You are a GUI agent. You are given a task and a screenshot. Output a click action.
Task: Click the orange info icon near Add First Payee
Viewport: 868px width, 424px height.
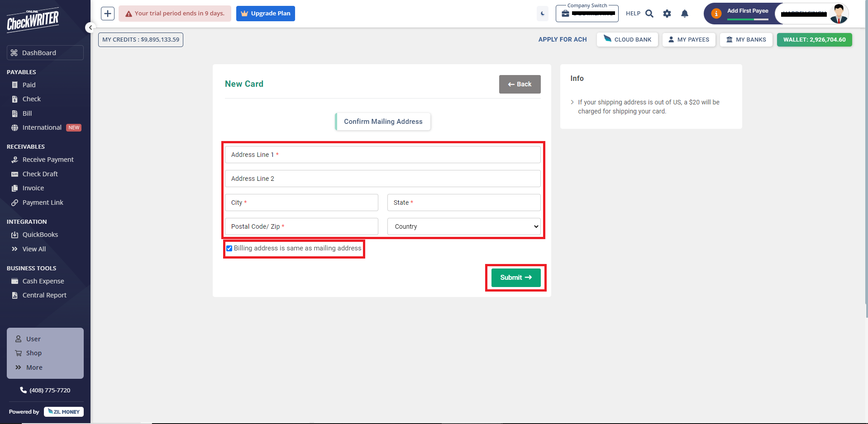(716, 14)
